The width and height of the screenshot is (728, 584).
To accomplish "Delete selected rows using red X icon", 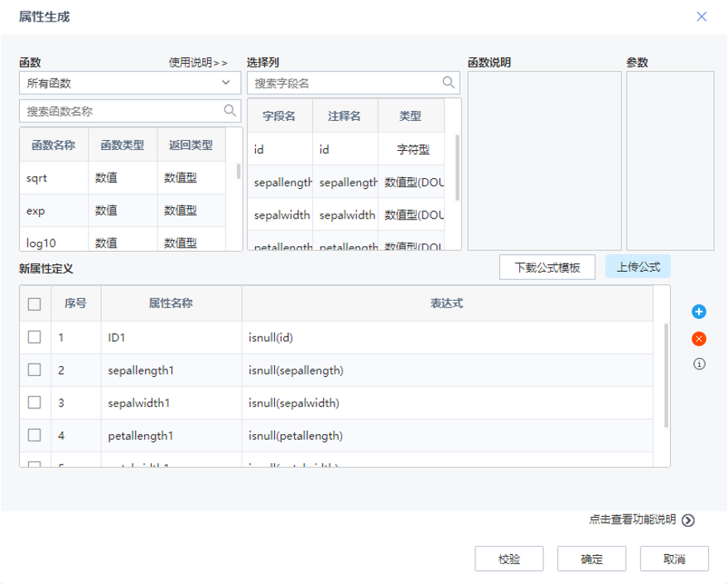I will [x=698, y=339].
